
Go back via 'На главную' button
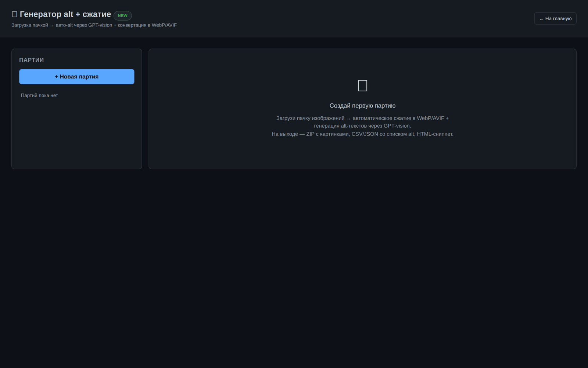[x=555, y=18]
